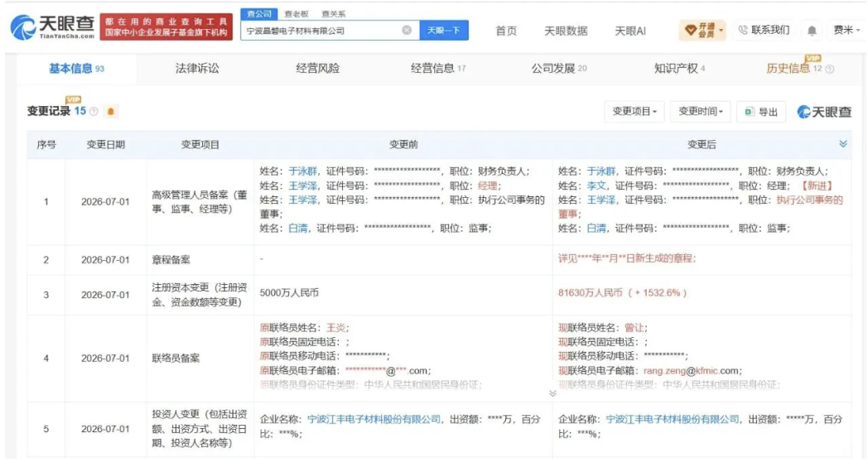868x472 pixels.
Task: Switch to the 查公司 search tab
Action: [x=259, y=14]
